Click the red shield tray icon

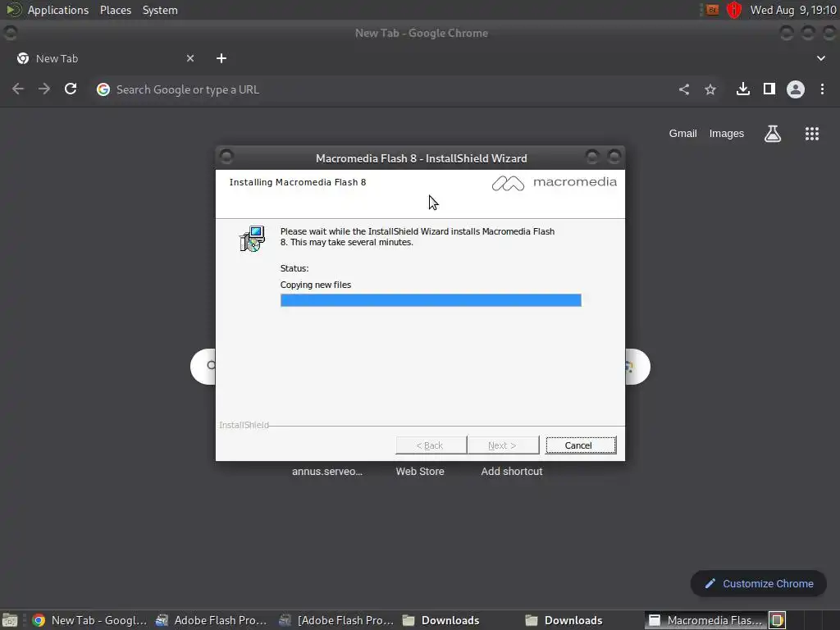click(734, 10)
